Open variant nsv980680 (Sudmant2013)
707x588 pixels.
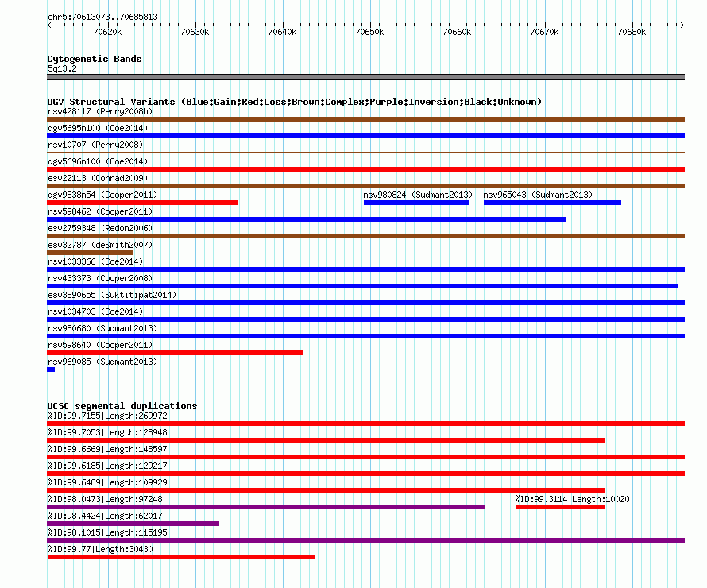coord(102,328)
